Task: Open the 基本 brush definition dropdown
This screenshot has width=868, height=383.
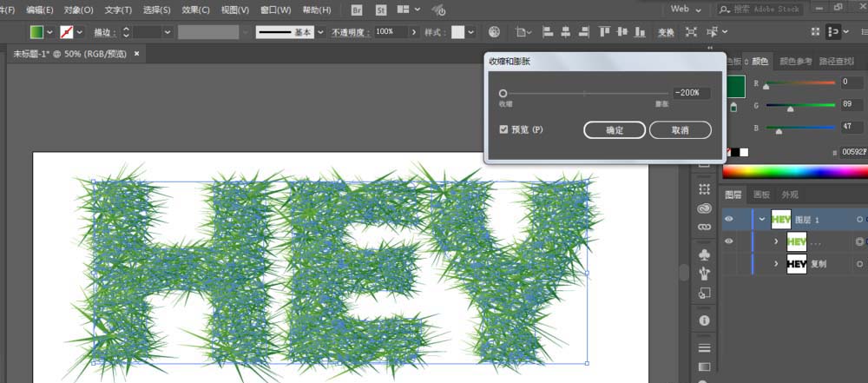Action: click(320, 32)
